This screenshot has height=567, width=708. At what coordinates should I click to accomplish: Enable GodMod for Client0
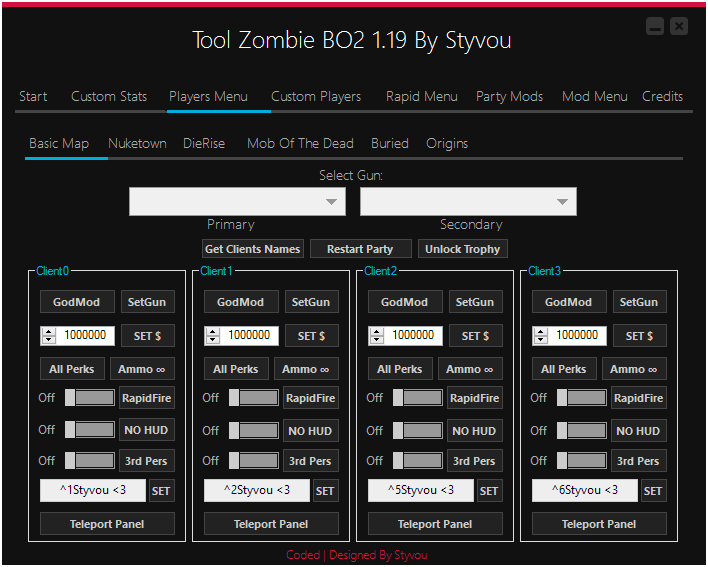click(77, 302)
